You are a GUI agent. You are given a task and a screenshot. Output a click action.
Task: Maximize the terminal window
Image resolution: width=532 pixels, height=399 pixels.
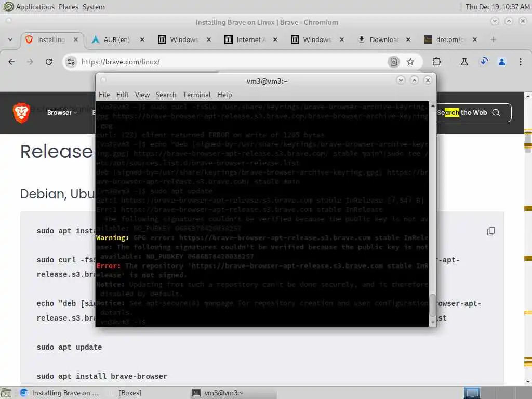(x=414, y=80)
